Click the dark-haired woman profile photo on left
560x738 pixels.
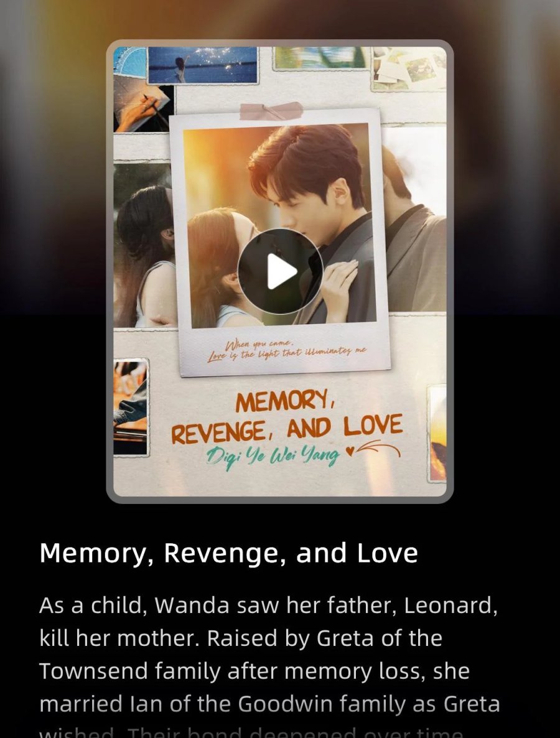coord(145,245)
